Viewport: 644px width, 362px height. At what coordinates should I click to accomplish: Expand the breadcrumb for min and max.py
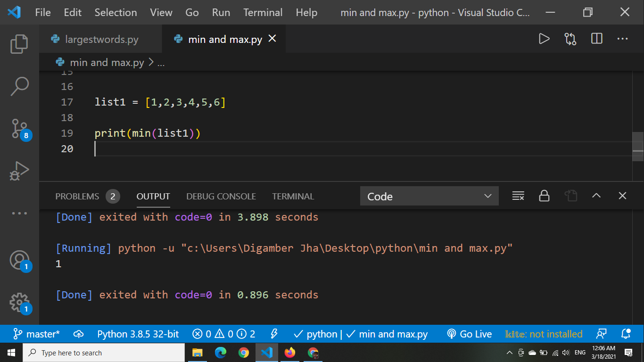click(107, 62)
